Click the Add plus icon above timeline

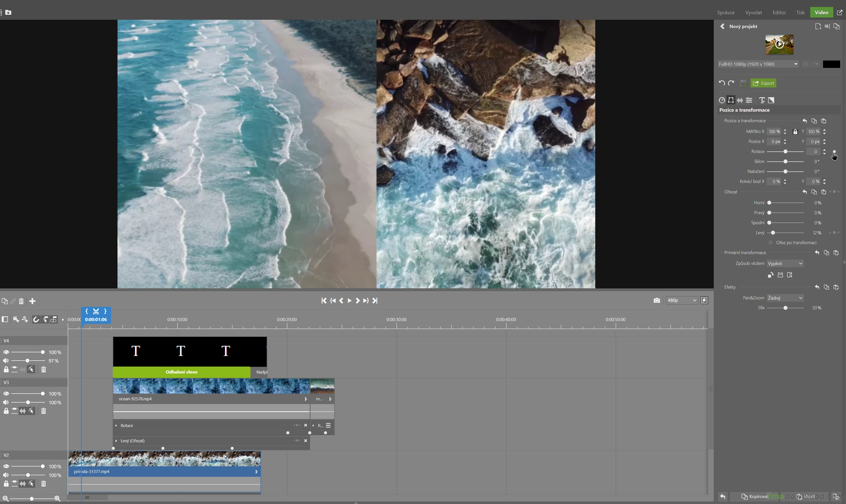click(x=32, y=301)
